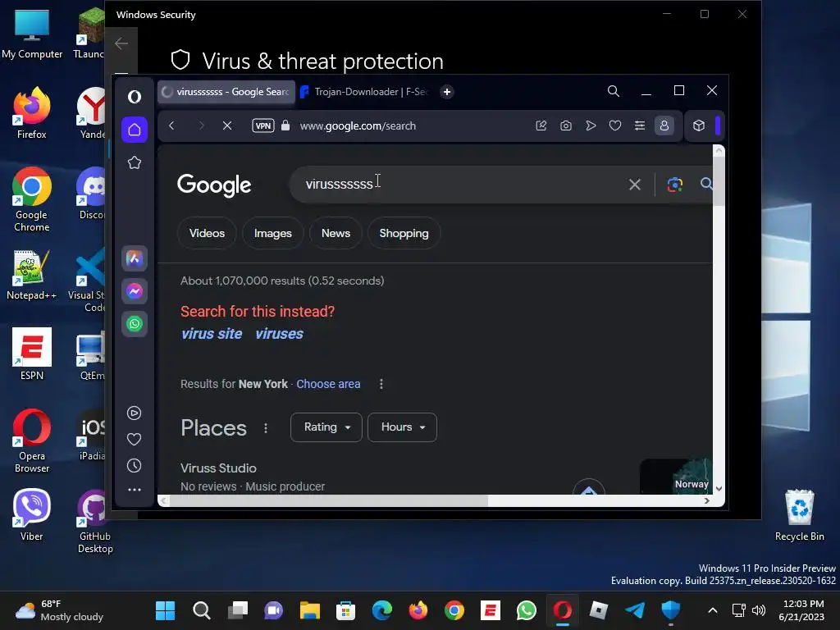This screenshot has height=630, width=840.
Task: Expand the Rating dropdown
Action: click(x=326, y=427)
